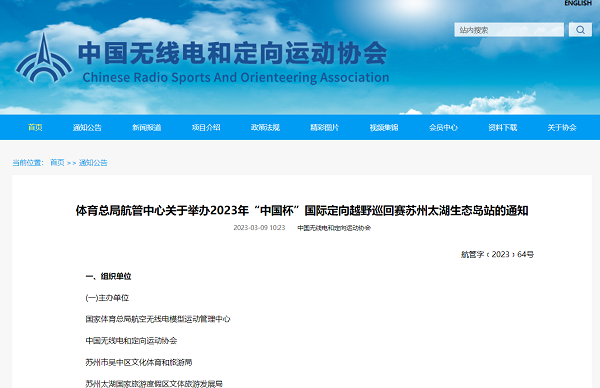The width and height of the screenshot is (600, 388).
Task: Click the subheading (一)主办单位
Action: pos(107,298)
